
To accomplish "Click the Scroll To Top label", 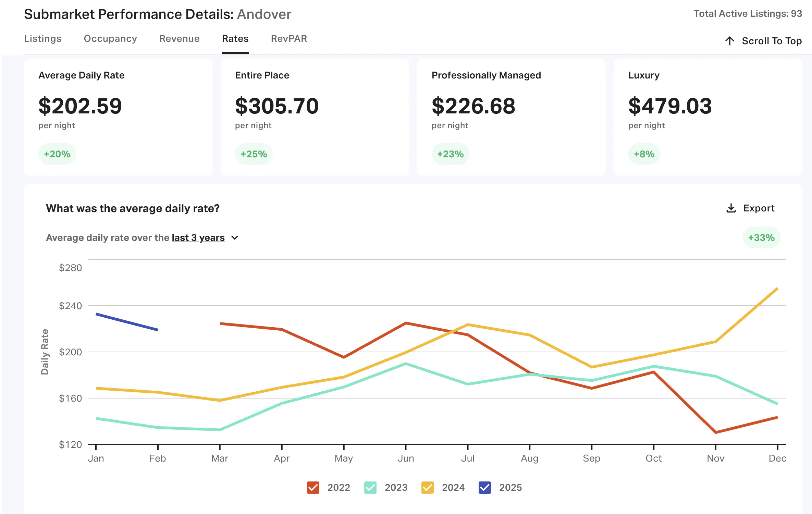I will [x=772, y=41].
